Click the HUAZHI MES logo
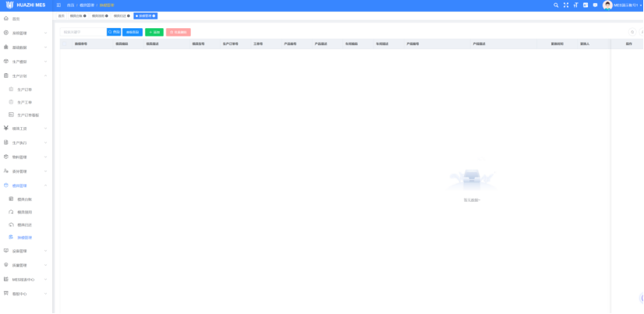This screenshot has height=314, width=644. pyautogui.click(x=26, y=5)
